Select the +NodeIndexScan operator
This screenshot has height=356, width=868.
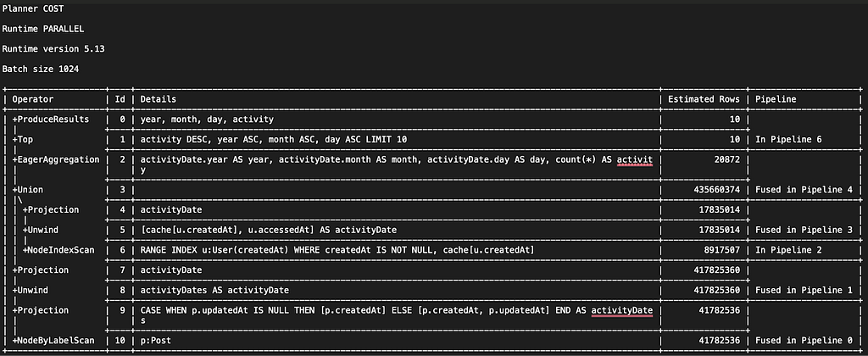[x=58, y=250]
